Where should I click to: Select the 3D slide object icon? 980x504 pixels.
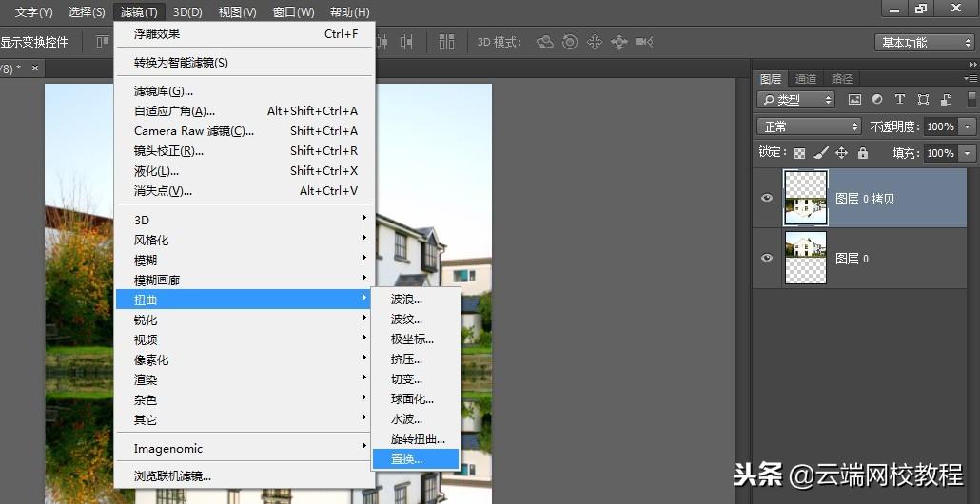[618, 42]
